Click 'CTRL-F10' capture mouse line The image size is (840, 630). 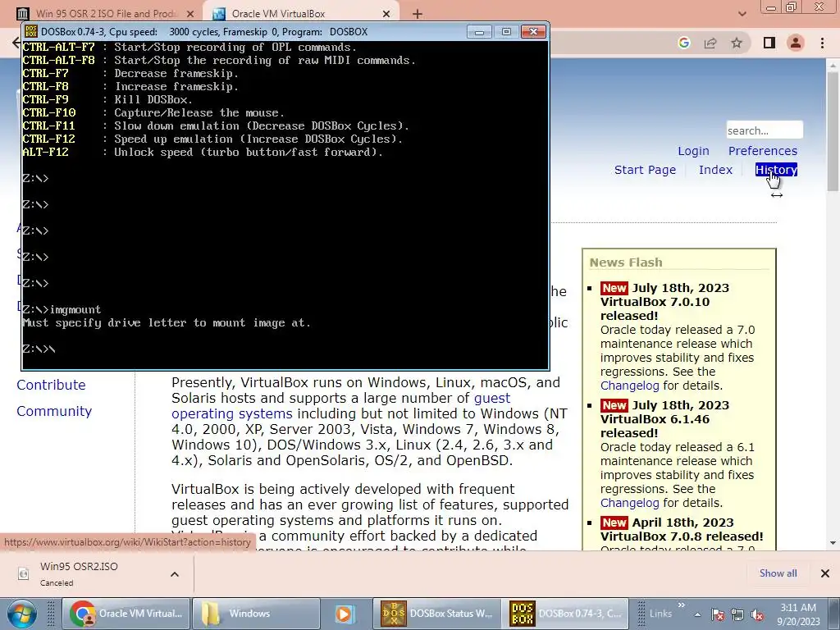(153, 113)
